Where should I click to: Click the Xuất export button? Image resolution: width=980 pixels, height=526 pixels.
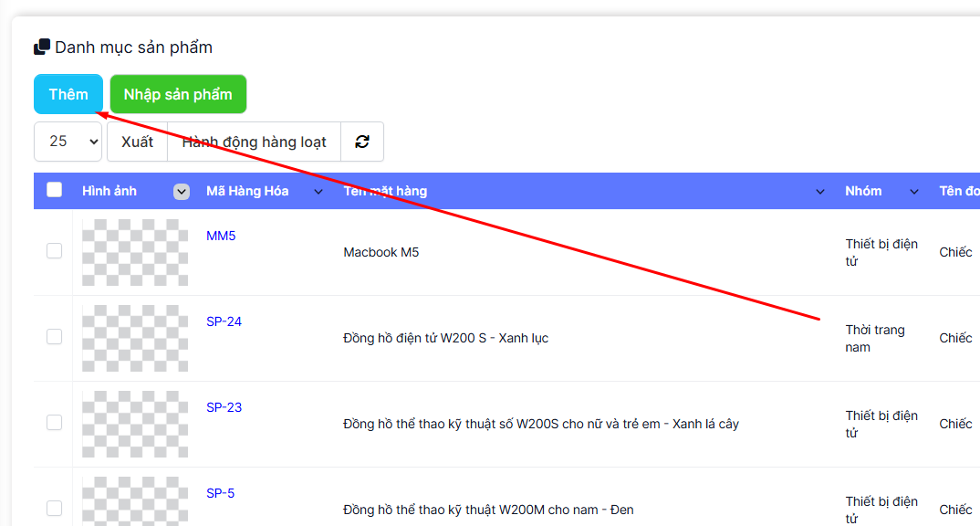pyautogui.click(x=137, y=142)
